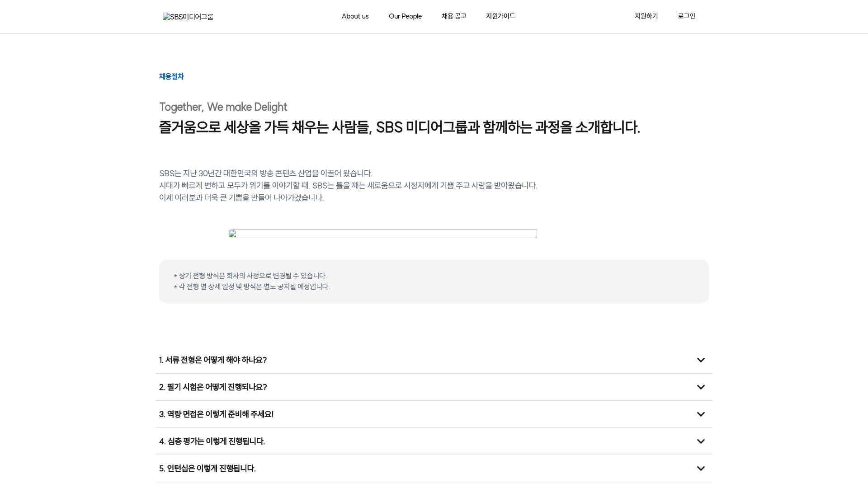
Task: Click the 로그인 link
Action: (686, 16)
